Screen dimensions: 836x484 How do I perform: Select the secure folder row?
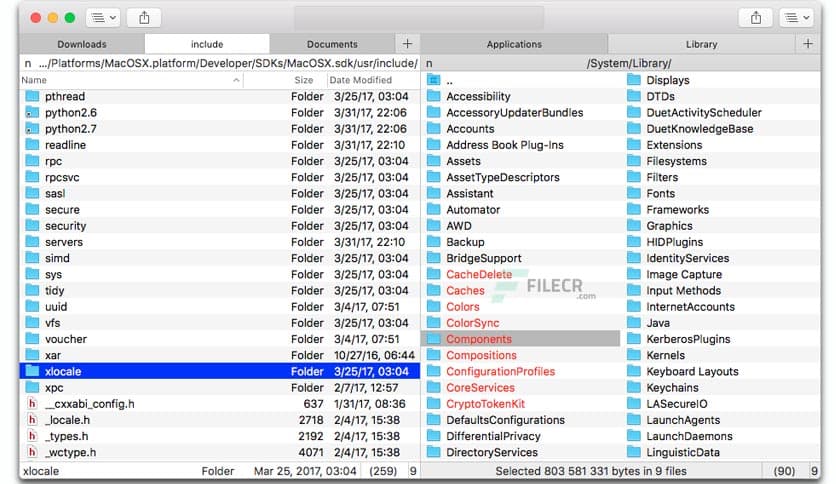[220, 209]
